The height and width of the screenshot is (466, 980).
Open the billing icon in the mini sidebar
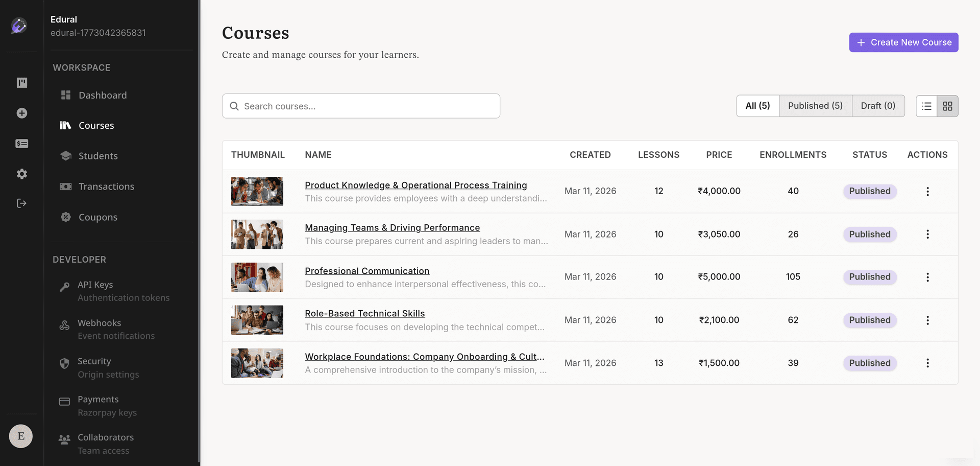[x=21, y=144]
